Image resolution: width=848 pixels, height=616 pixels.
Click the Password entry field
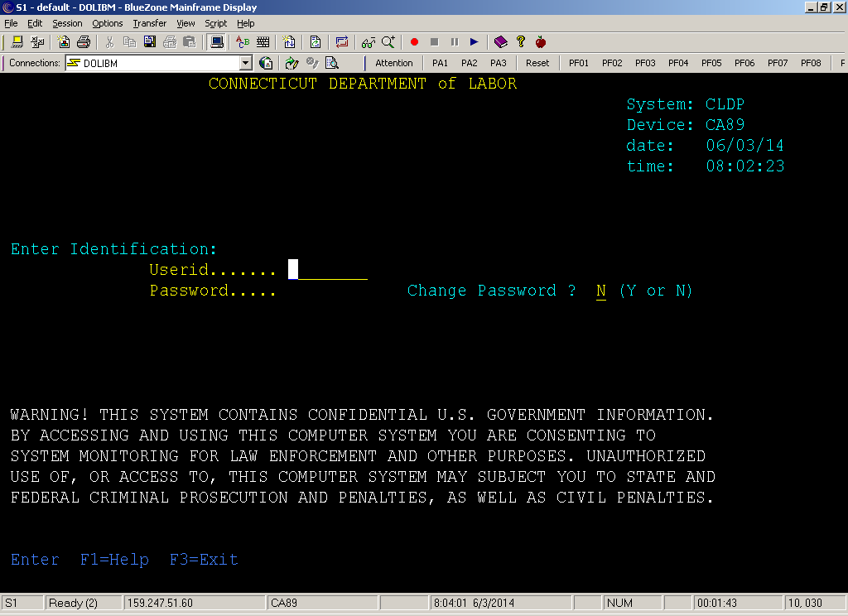[x=328, y=291]
